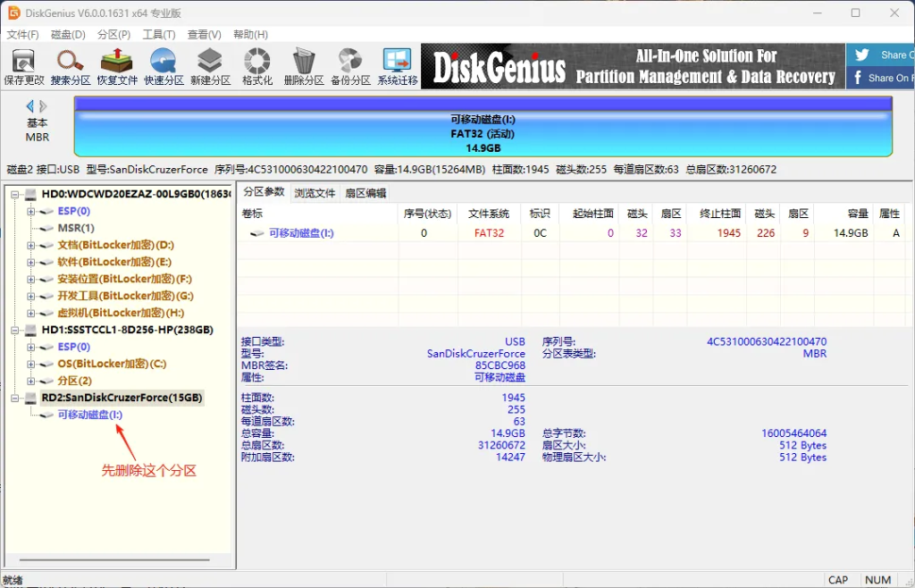Open the 备份分区 backup partition tool
Viewport: 915px width, 588px height.
(350, 67)
